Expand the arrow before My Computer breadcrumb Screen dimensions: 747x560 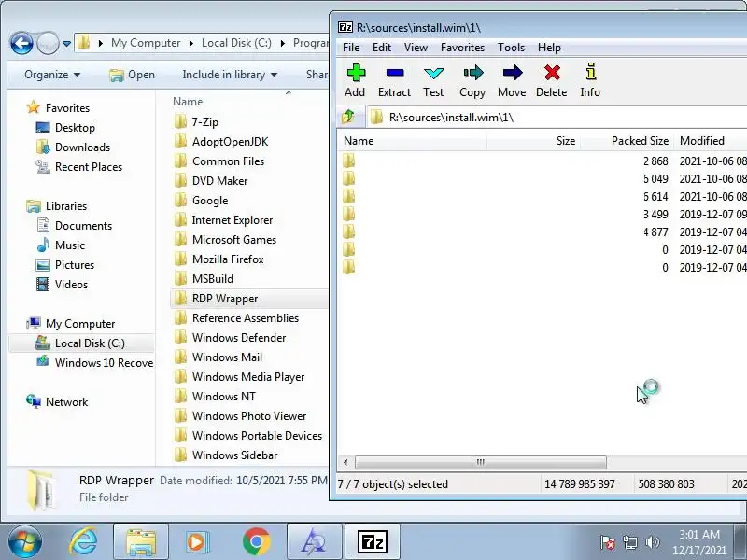(x=100, y=43)
